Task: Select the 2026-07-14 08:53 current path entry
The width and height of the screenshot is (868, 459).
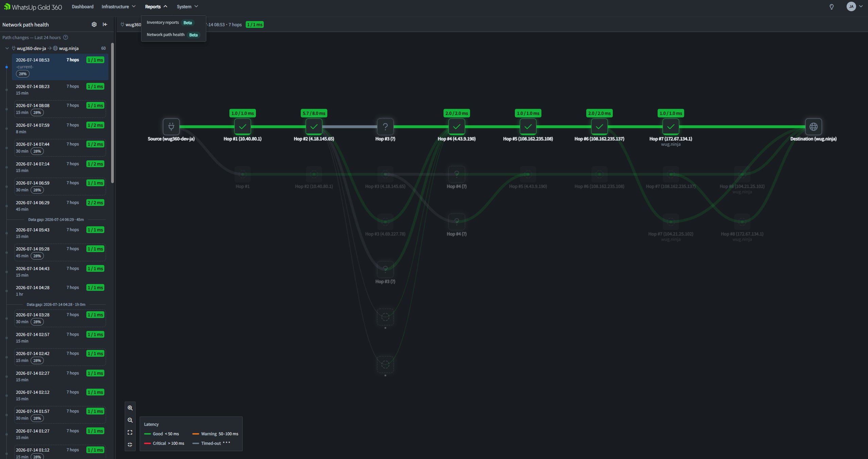Action: [60, 67]
